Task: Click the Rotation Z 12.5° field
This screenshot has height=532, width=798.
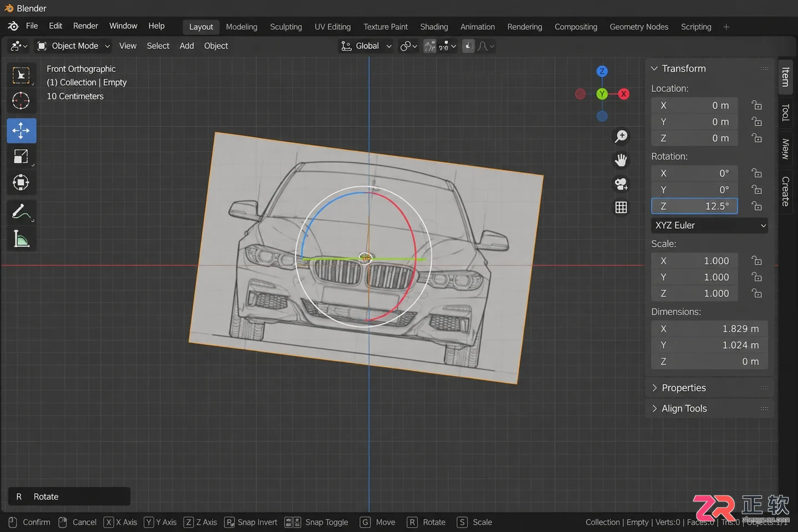Action: click(x=694, y=206)
